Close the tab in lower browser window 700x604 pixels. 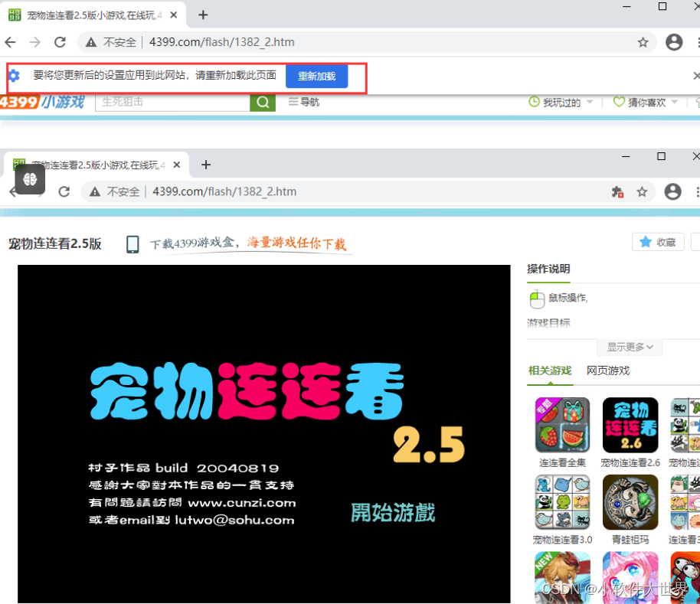pyautogui.click(x=177, y=165)
